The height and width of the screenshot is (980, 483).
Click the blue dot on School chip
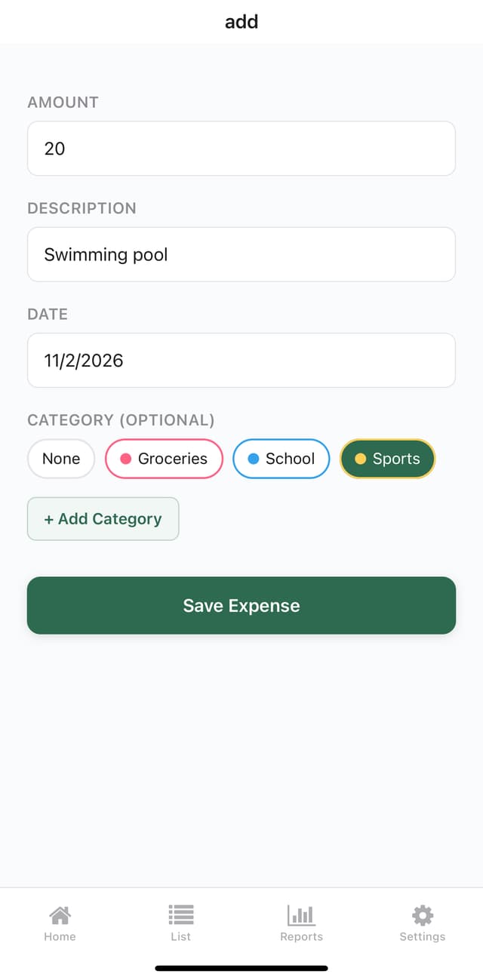point(254,459)
